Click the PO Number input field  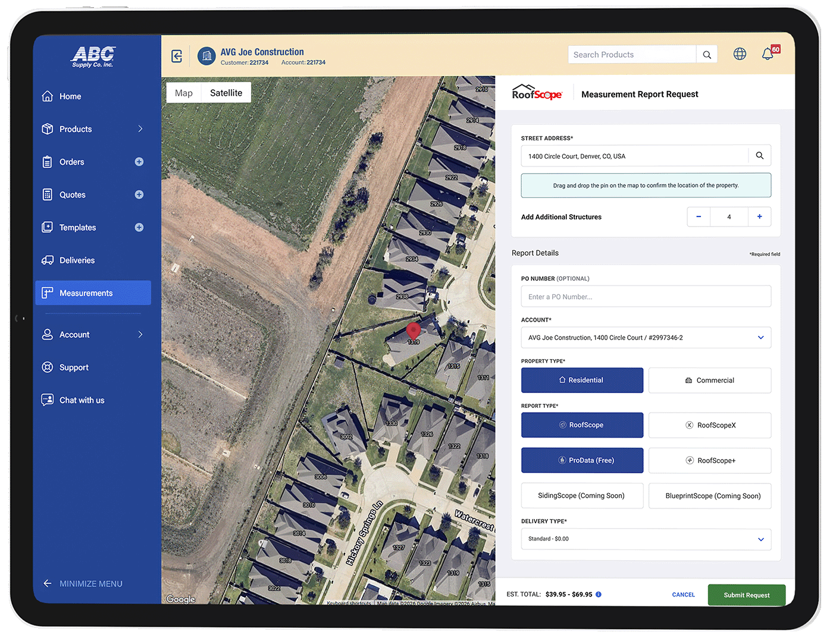(x=646, y=297)
